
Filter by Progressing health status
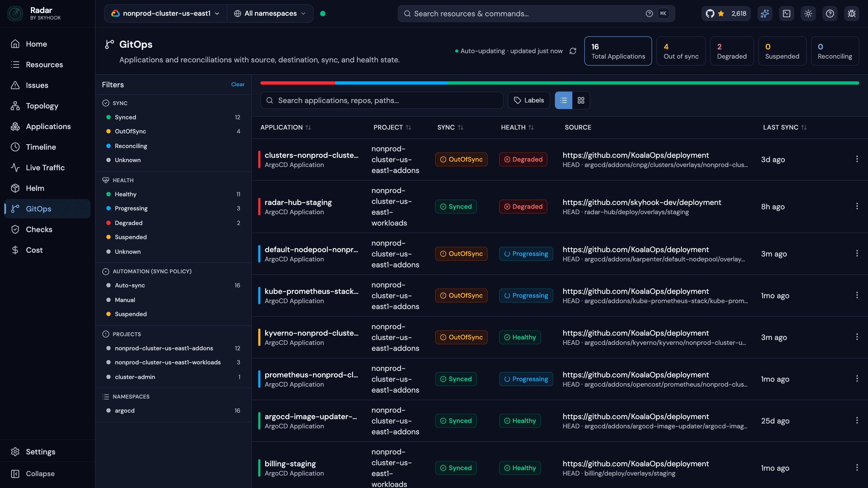pos(173,208)
